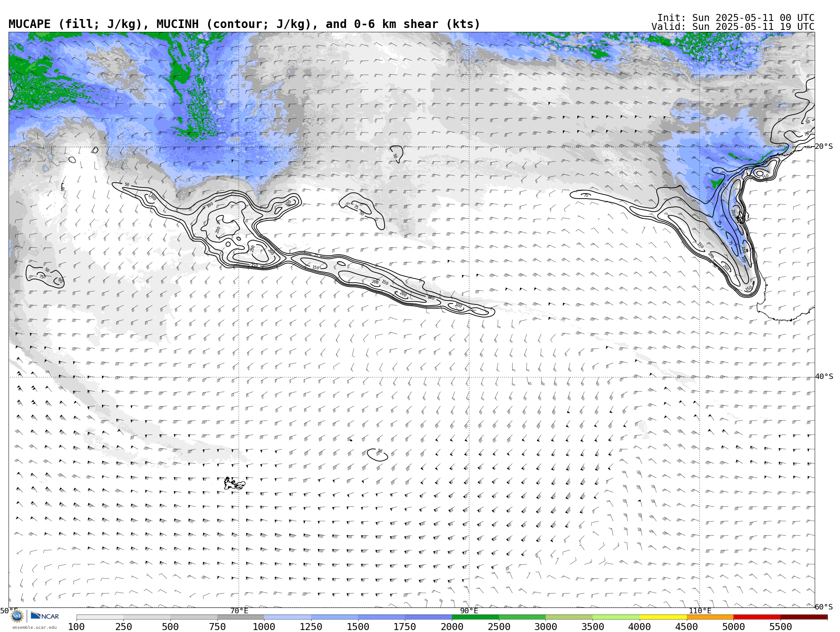Viewport: 840px width, 632px height.
Task: Click the NSF logo
Action: point(17,616)
